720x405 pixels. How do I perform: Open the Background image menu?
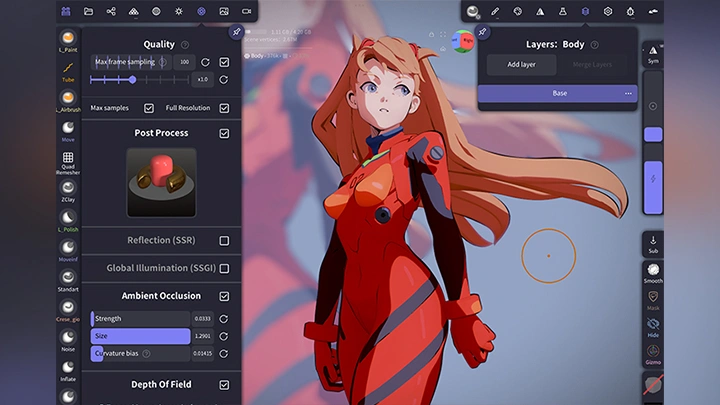(224, 11)
